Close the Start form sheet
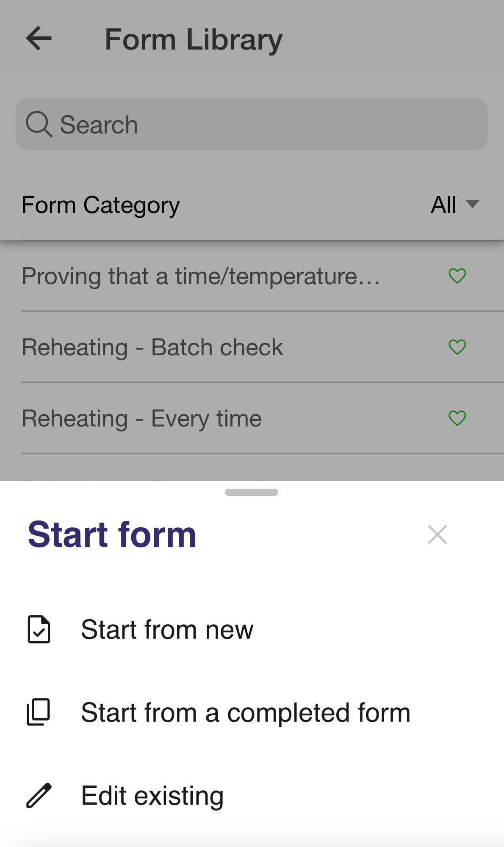 tap(437, 534)
